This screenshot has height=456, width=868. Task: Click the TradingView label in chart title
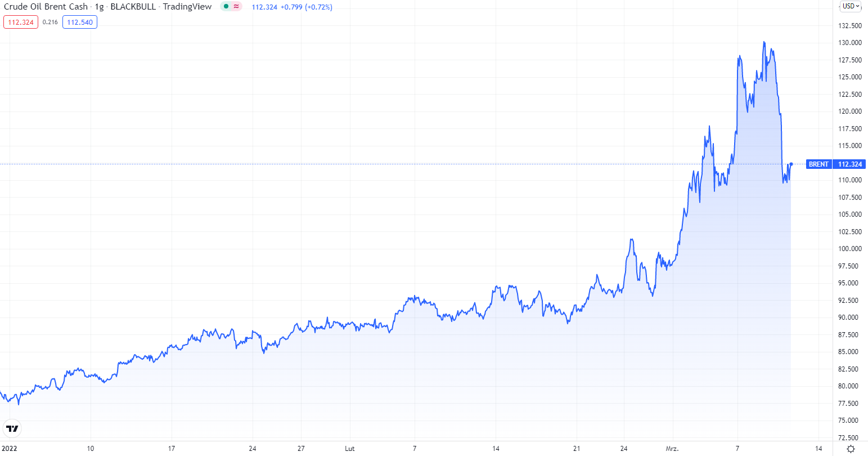point(187,7)
